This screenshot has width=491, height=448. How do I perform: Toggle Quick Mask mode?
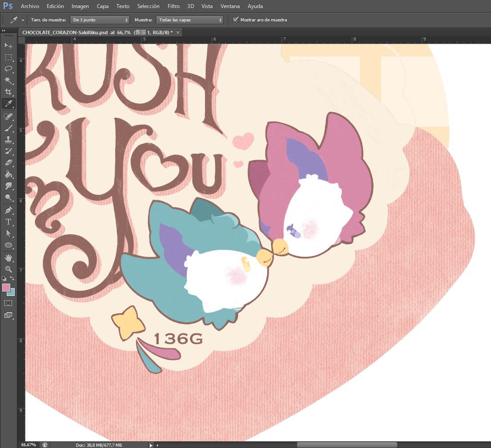8,303
